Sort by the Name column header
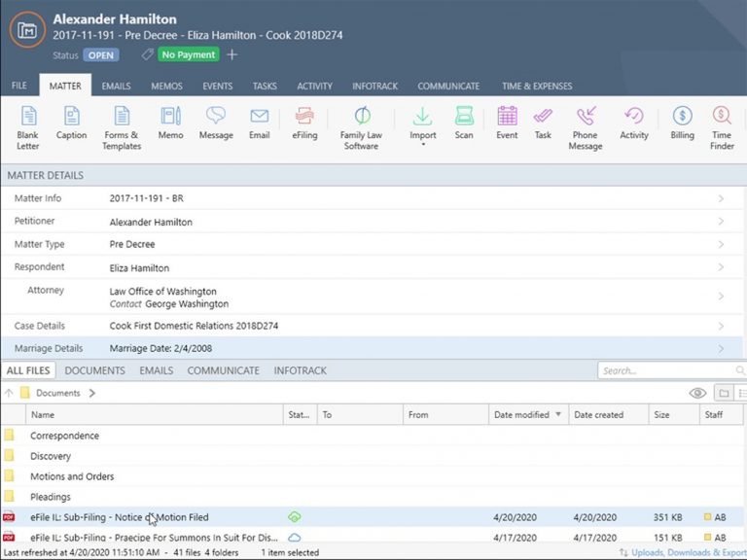The height and width of the screenshot is (560, 747). tap(155, 415)
